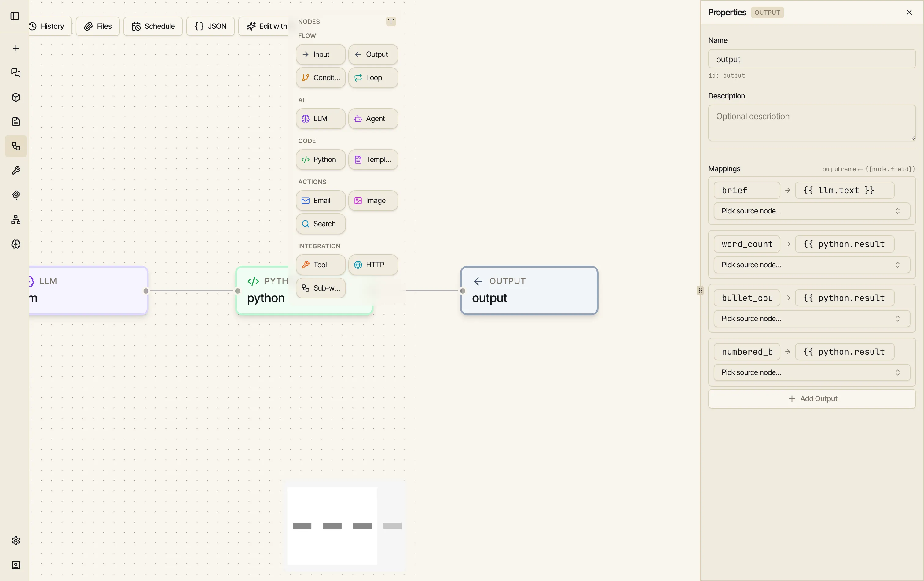Close the Properties panel
This screenshot has height=581, width=924.
(909, 12)
